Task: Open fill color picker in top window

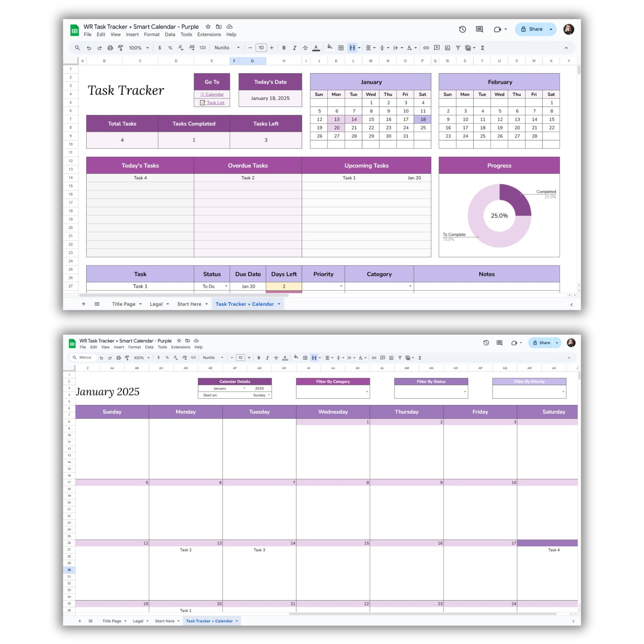Action: (x=330, y=47)
